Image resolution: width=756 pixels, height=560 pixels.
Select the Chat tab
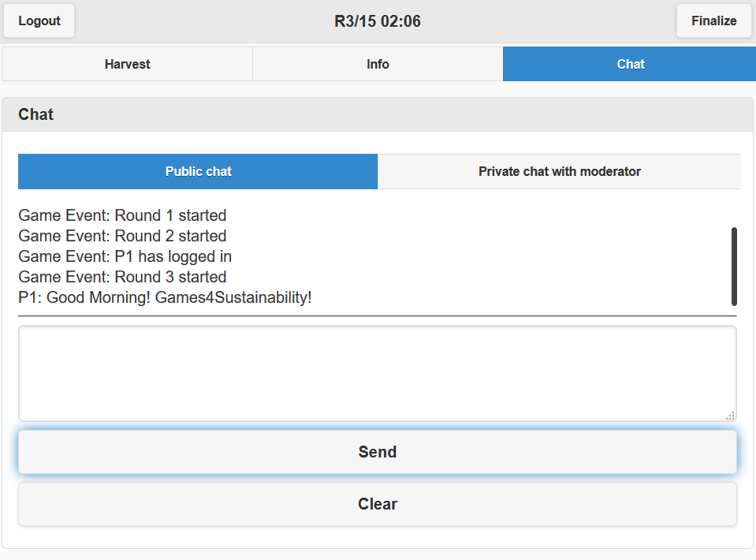[x=630, y=64]
